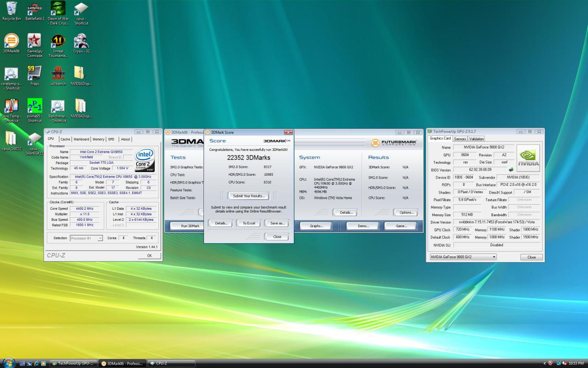
Task: Switch to Cache tab in CPU-Z
Action: click(65, 139)
